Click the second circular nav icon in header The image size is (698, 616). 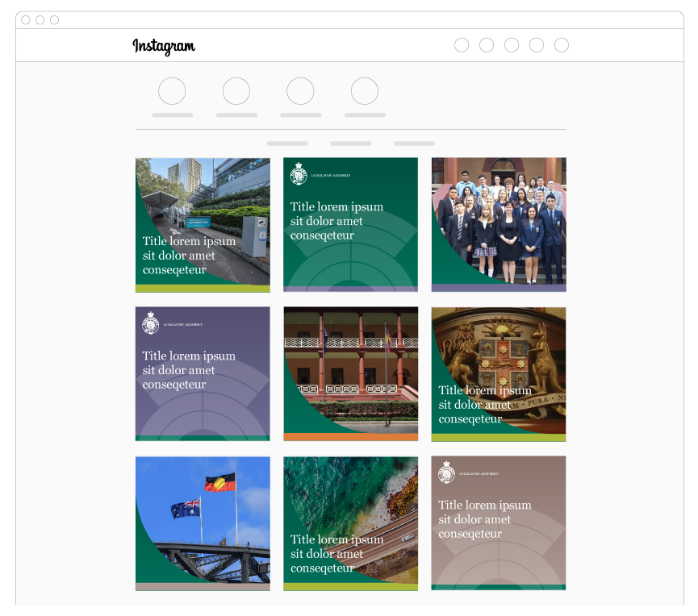[487, 45]
